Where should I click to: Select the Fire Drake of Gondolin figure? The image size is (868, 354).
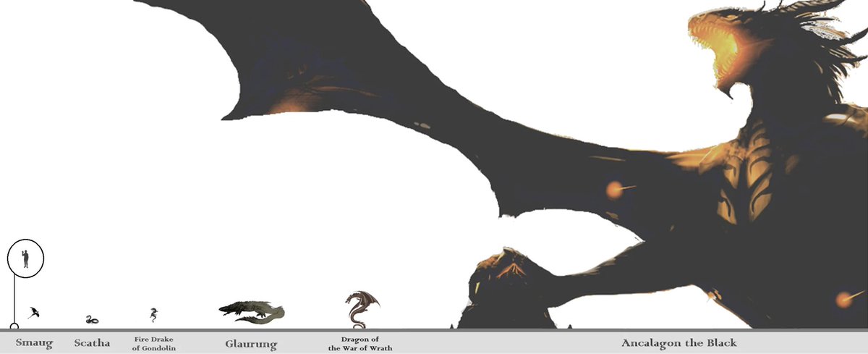coord(153,315)
